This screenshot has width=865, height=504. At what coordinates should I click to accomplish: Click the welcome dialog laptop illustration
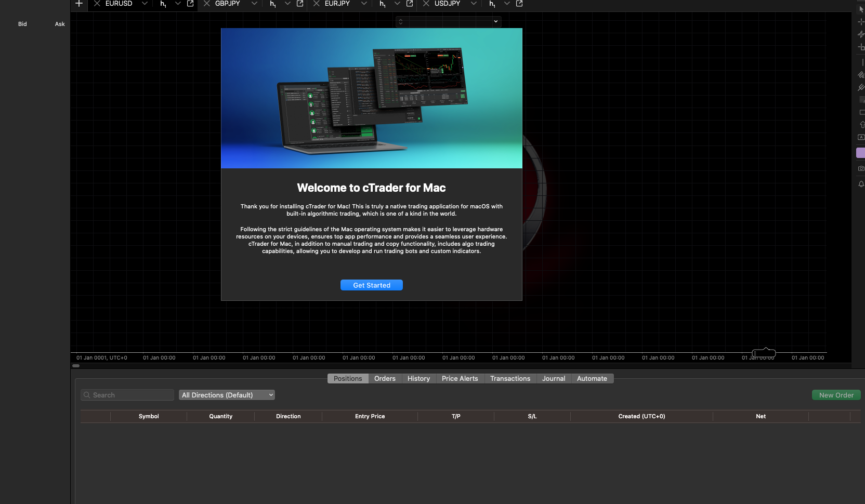point(372,98)
